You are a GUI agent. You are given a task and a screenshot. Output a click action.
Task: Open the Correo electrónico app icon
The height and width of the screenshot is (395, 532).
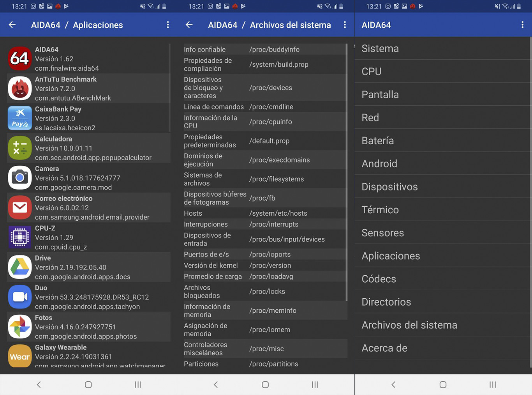point(19,207)
